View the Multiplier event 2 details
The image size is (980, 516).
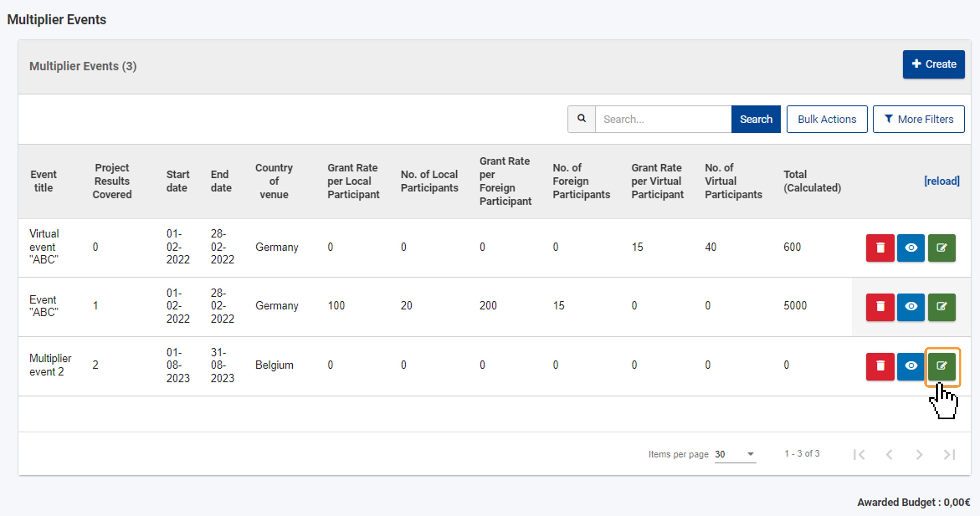[x=911, y=366]
